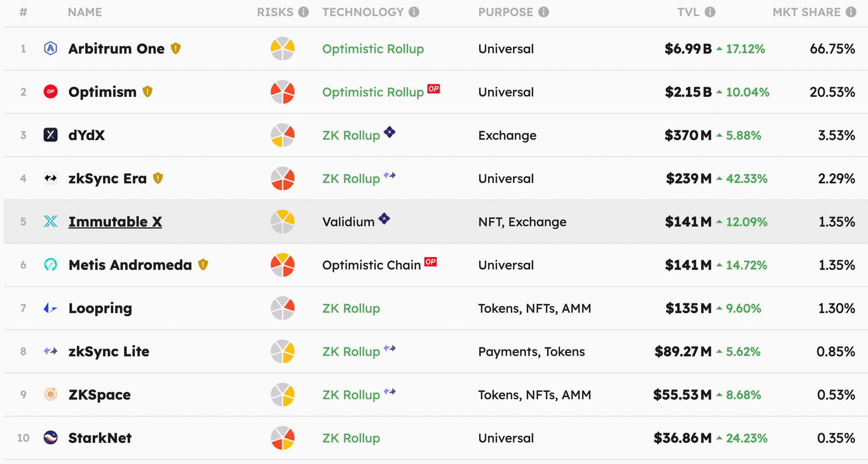
Task: Open the zkSync Era project link
Action: (x=108, y=178)
